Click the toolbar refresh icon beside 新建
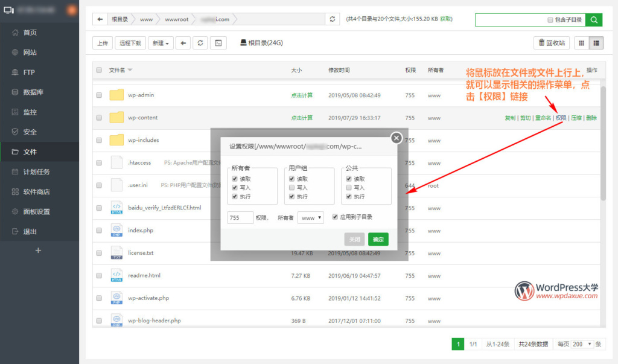The image size is (618, 364). point(200,43)
